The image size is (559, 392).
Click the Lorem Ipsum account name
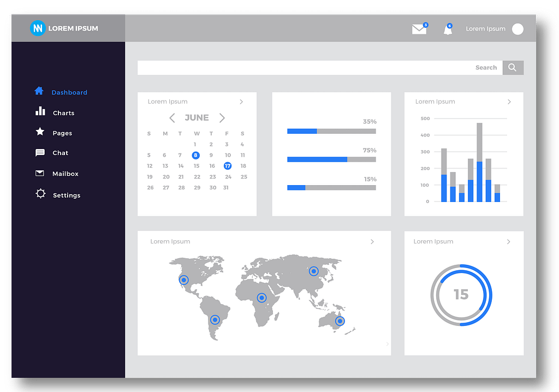pyautogui.click(x=485, y=29)
